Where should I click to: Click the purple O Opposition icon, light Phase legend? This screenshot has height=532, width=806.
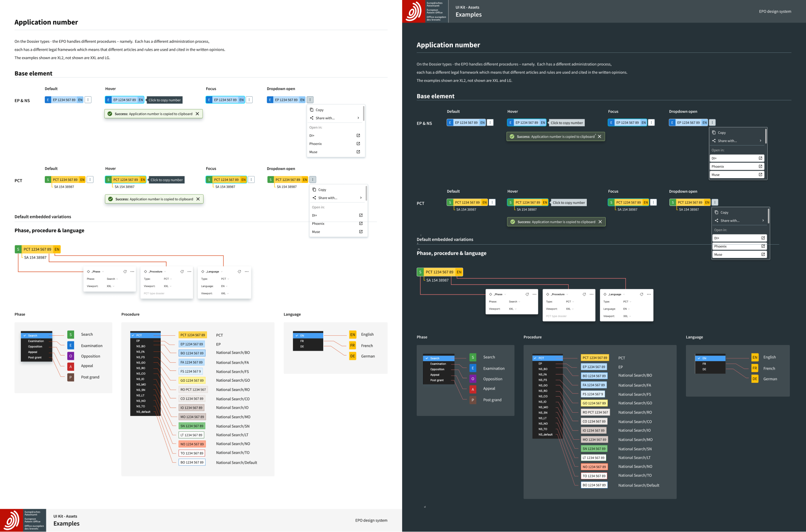tap(71, 356)
